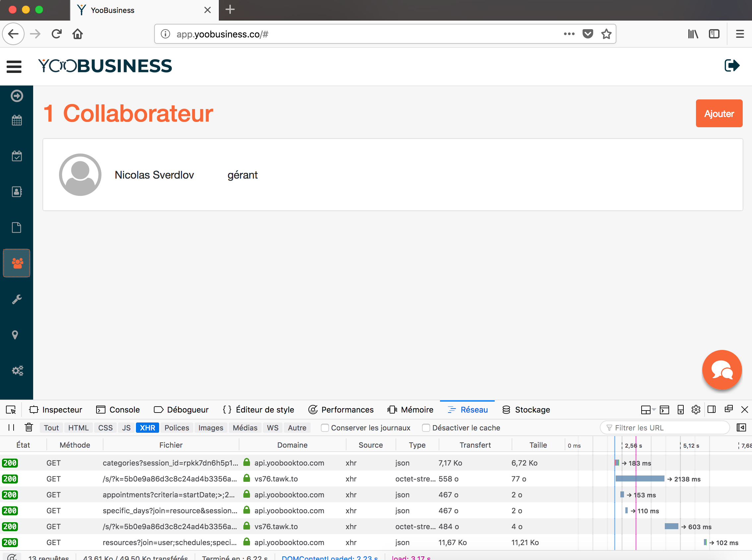
Task: Switch to the Console devtools tab
Action: click(x=118, y=410)
